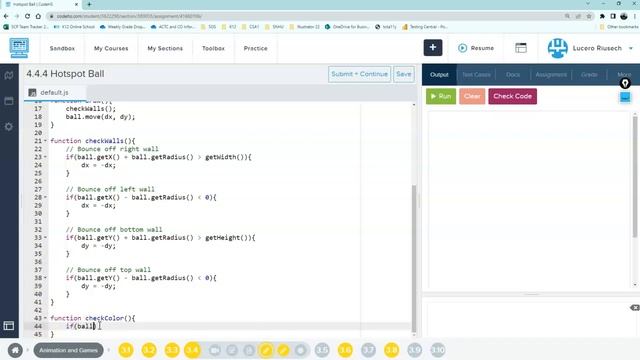Click the lightbulb hint icon
The image size is (640, 360).
(625, 84)
